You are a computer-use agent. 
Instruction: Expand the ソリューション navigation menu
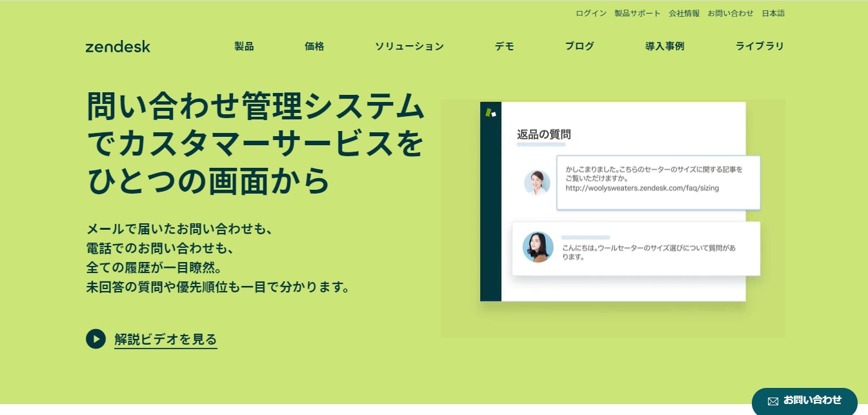(x=409, y=46)
